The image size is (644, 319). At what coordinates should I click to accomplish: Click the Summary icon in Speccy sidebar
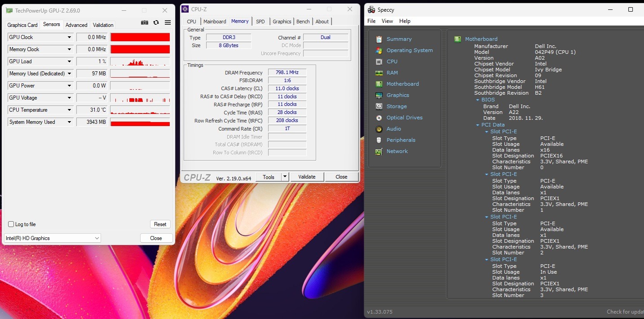pos(379,39)
